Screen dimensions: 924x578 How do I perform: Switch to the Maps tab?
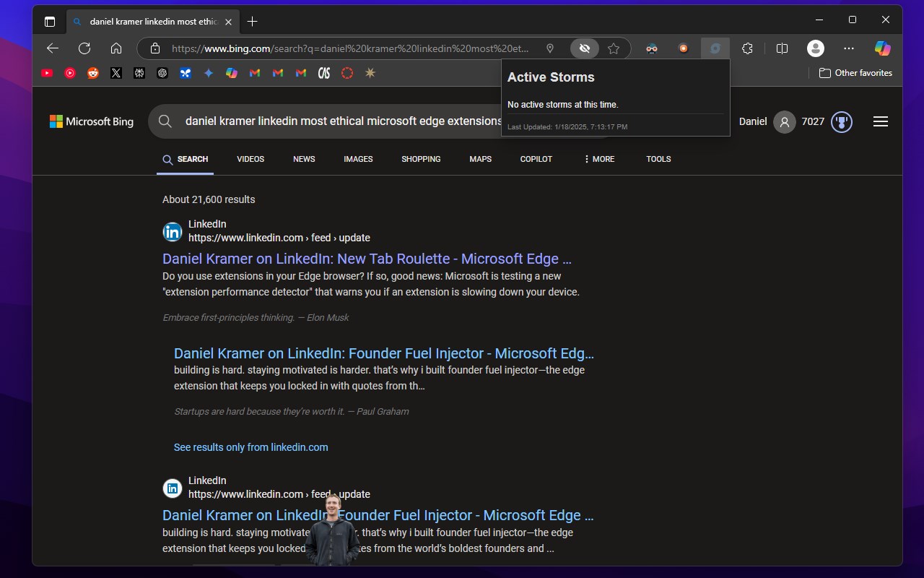point(480,159)
